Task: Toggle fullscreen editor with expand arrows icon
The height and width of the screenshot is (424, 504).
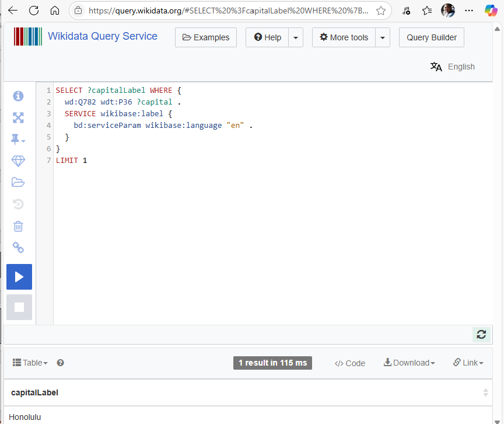Action: click(18, 118)
